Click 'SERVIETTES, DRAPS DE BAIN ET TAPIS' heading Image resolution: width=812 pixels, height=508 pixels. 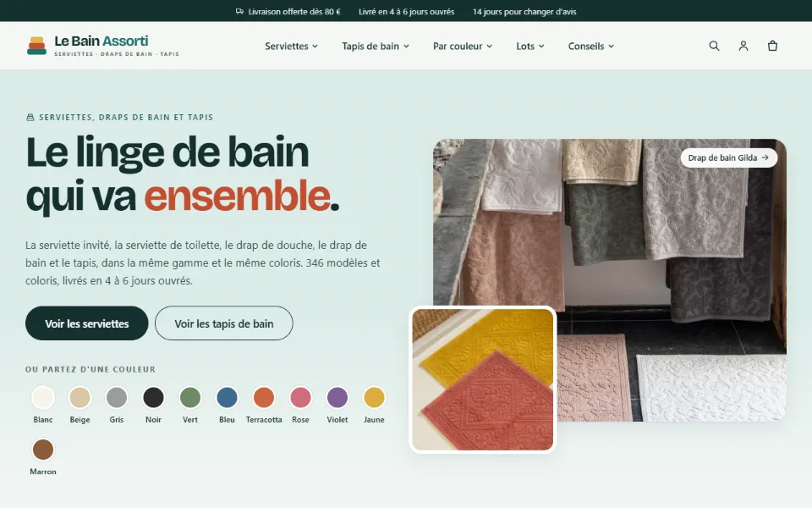126,117
